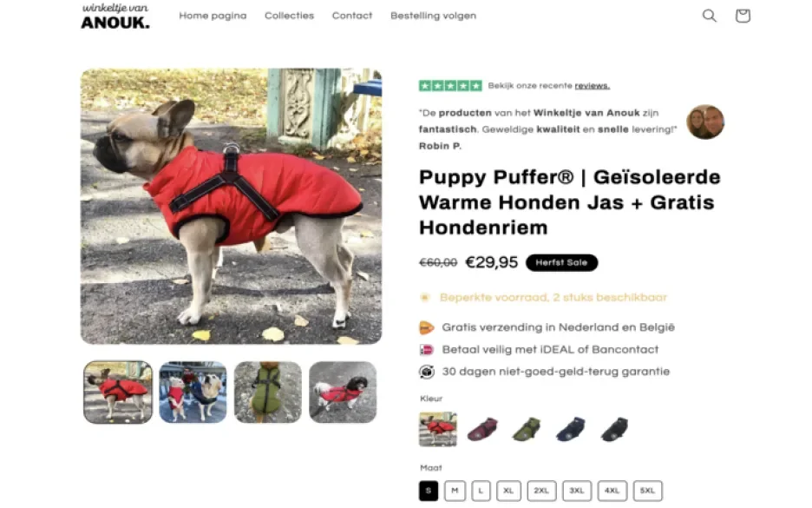The width and height of the screenshot is (812, 508).
Task: Select the green jacket color swatch
Action: coord(526,429)
